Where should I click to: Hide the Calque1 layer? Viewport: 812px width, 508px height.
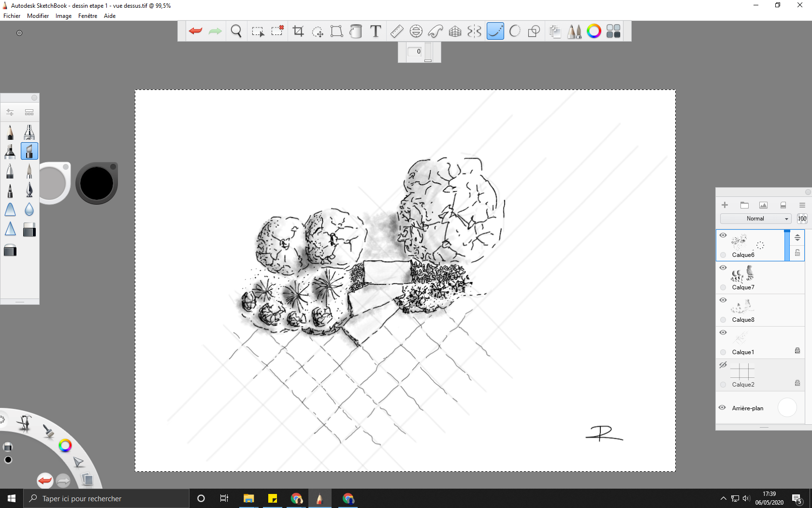point(723,332)
